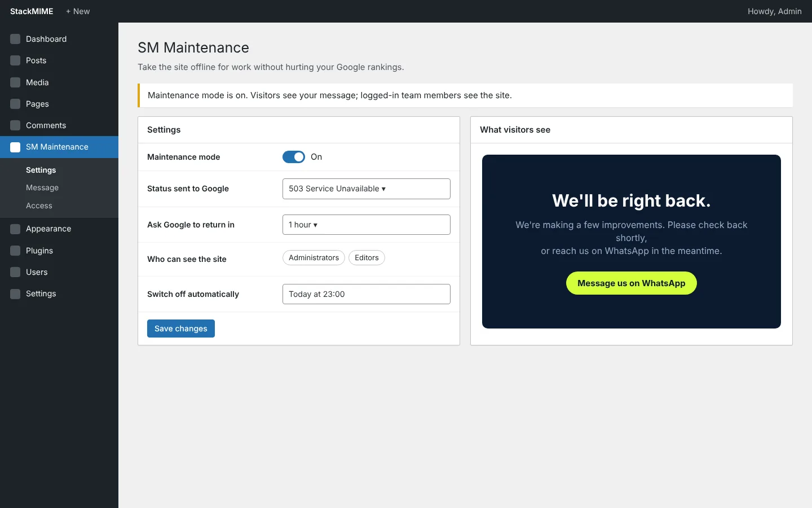Screen dimensions: 812x508
Task: Open the Users menu label
Action: tap(37, 272)
